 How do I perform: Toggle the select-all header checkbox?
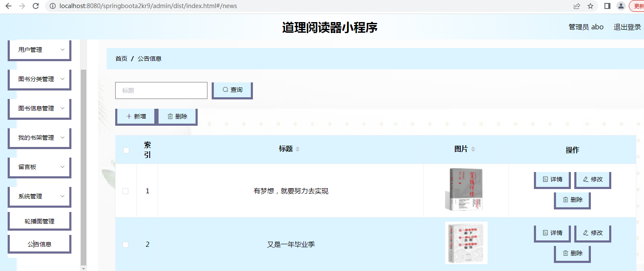pos(126,150)
